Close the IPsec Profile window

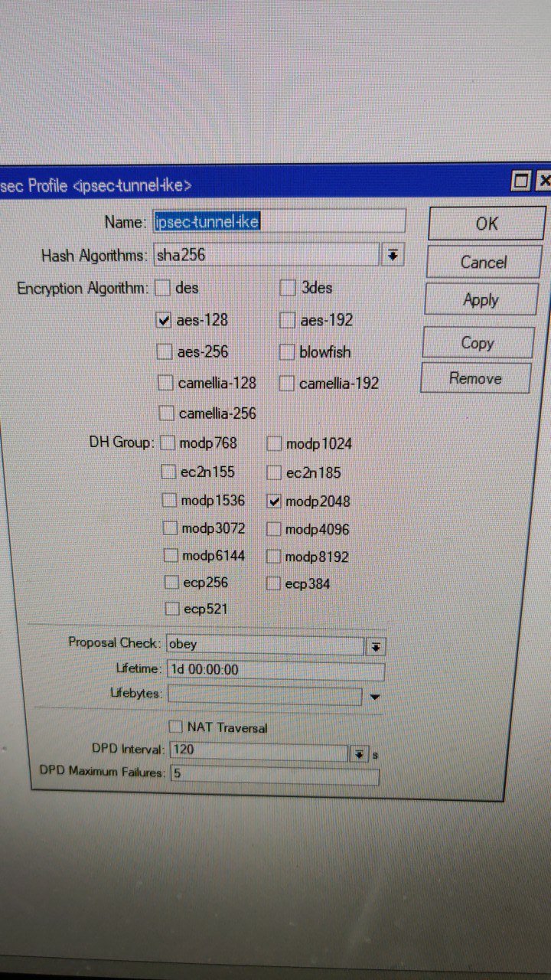coord(543,181)
